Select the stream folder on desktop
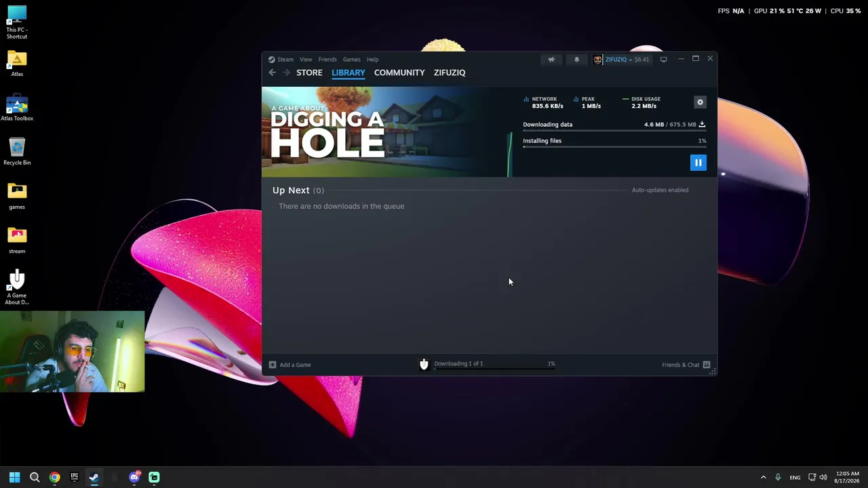This screenshot has height=488, width=868. click(x=17, y=241)
